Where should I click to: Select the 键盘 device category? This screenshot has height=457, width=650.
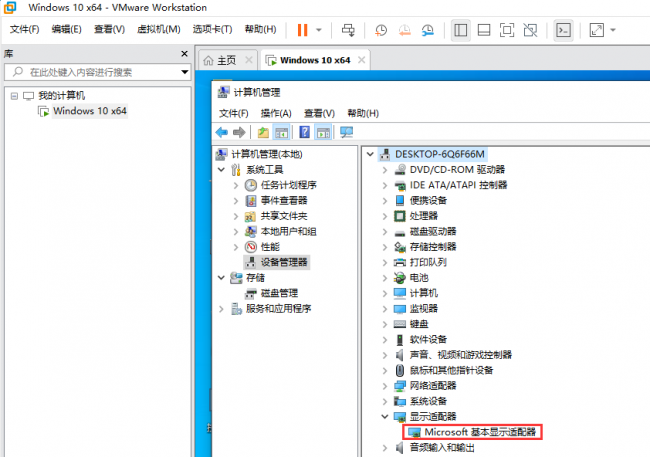[x=419, y=324]
